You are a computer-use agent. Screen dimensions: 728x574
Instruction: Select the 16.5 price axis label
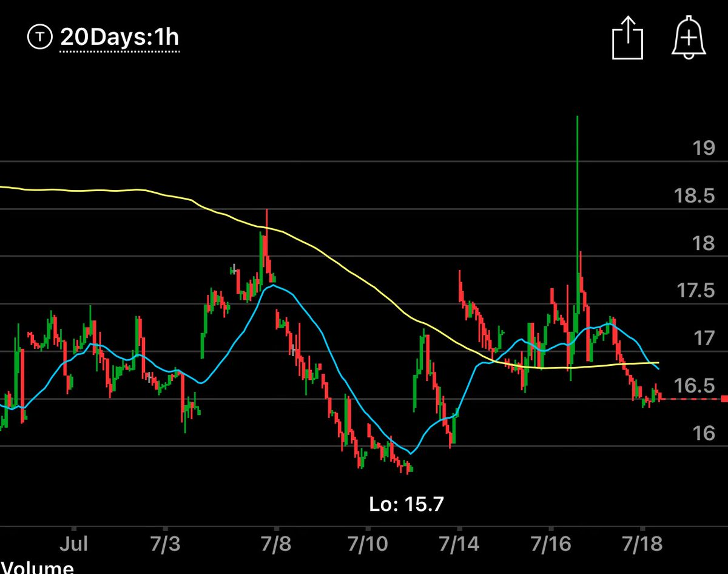695,386
